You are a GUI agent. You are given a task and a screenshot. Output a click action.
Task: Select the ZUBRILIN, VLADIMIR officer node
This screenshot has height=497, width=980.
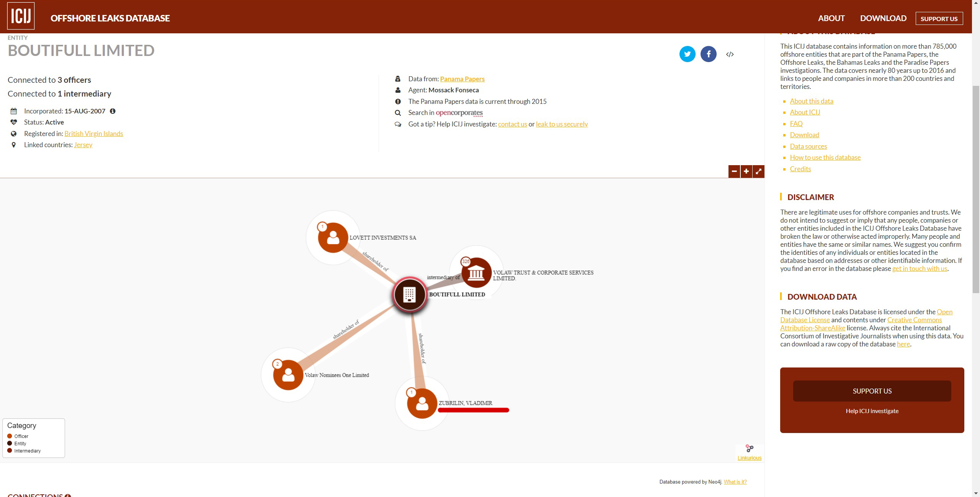[422, 404]
